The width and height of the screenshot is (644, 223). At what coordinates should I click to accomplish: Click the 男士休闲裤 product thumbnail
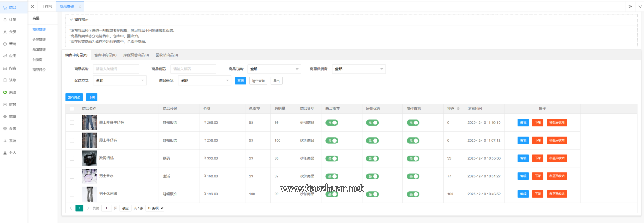coord(89,194)
